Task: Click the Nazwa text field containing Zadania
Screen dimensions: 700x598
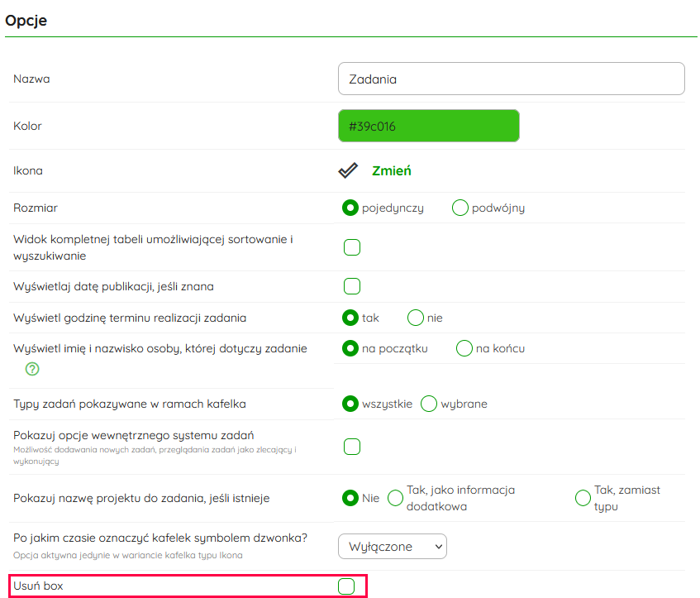Action: [511, 79]
